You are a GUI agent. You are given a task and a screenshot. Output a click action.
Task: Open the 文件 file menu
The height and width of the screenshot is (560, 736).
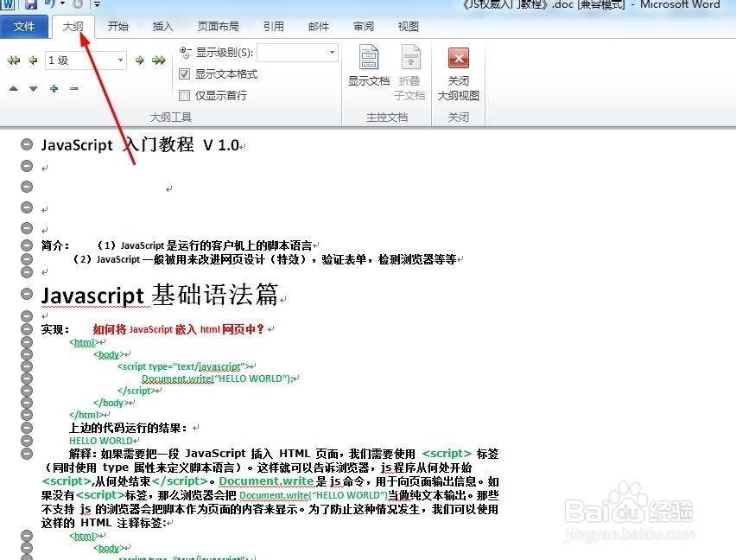click(x=24, y=27)
